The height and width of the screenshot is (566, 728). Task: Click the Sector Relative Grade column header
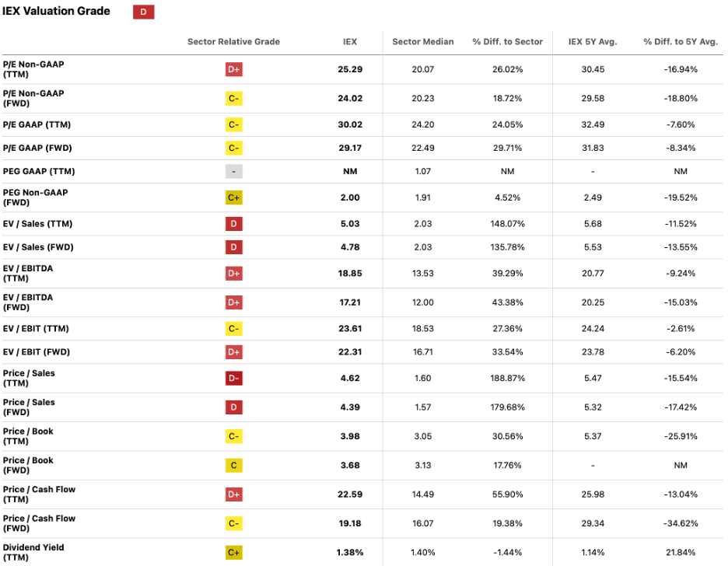tap(233, 41)
